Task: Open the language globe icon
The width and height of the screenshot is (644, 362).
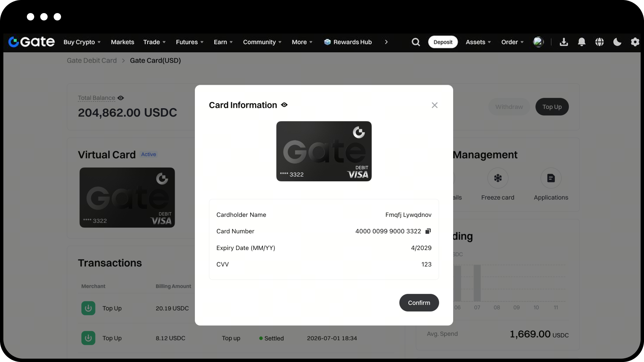Action: click(x=599, y=42)
